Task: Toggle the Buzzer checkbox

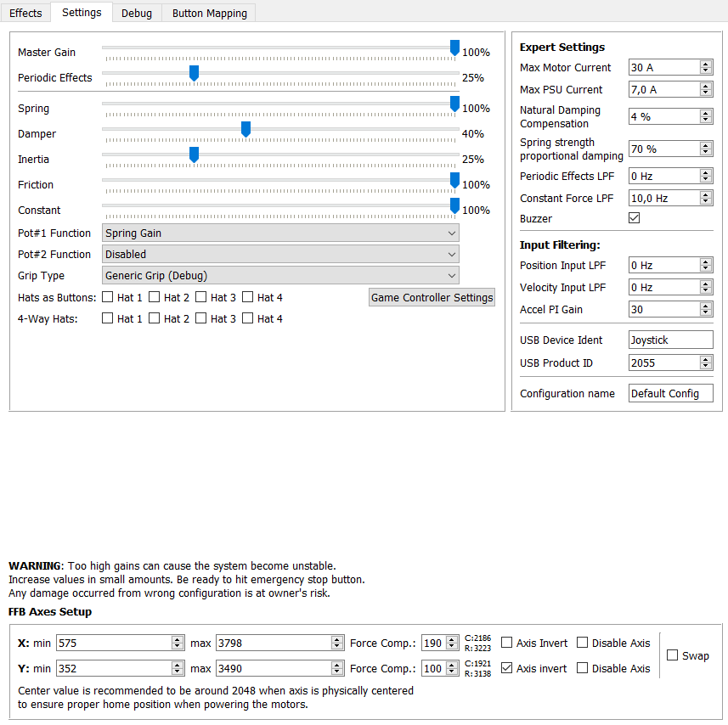Action: click(x=635, y=218)
